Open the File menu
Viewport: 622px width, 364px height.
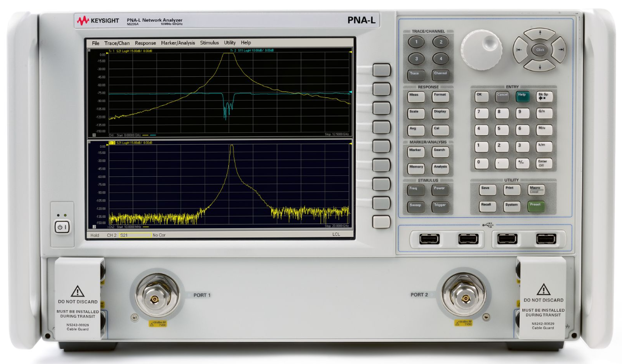95,43
